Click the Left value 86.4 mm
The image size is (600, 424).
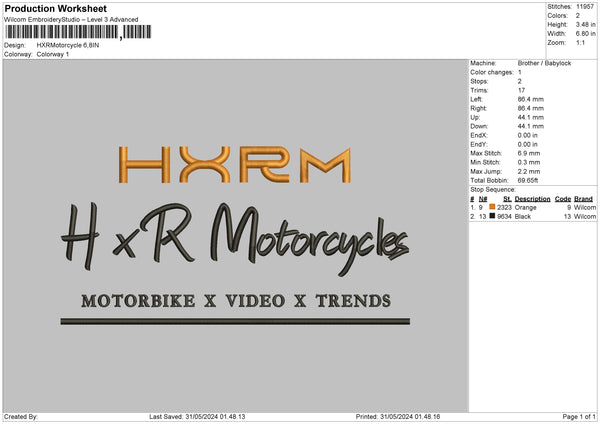(531, 99)
